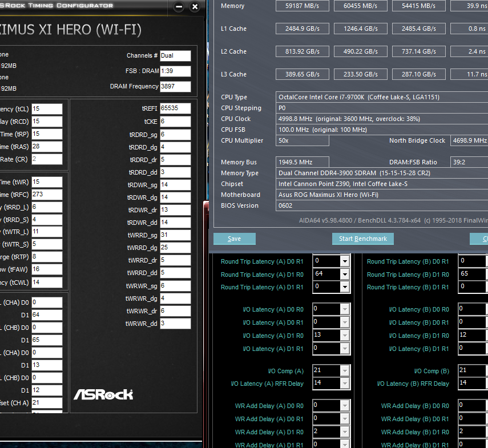This screenshot has width=488, height=448.
Task: Click the tREFI value field 65535
Action: [175, 108]
